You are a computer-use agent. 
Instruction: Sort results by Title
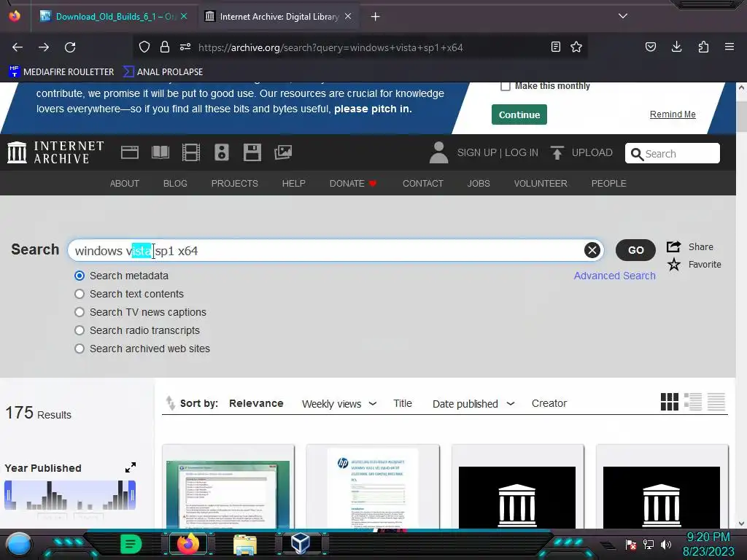pos(403,403)
